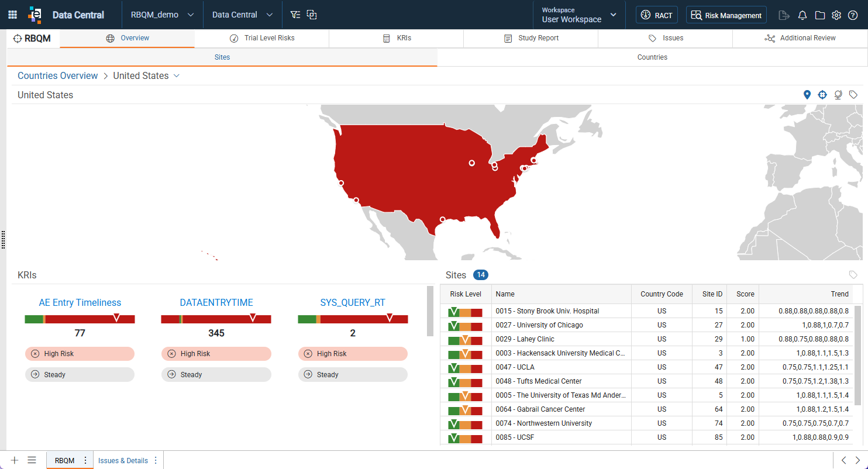The width and height of the screenshot is (868, 469).
Task: Sort by the Country Code column header
Action: pos(662,294)
